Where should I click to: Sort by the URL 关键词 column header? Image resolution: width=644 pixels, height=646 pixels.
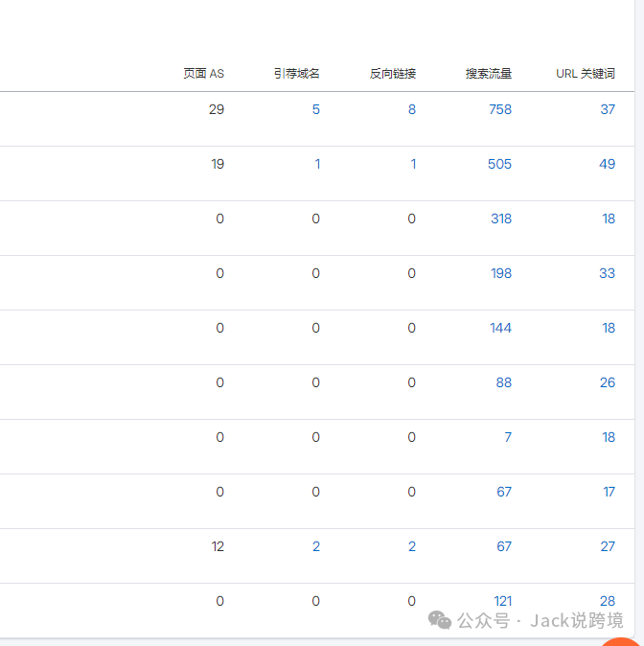click(586, 74)
